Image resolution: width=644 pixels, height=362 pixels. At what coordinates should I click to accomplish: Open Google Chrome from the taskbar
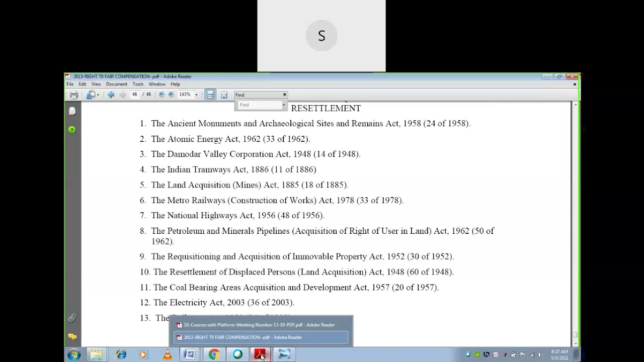click(x=214, y=355)
